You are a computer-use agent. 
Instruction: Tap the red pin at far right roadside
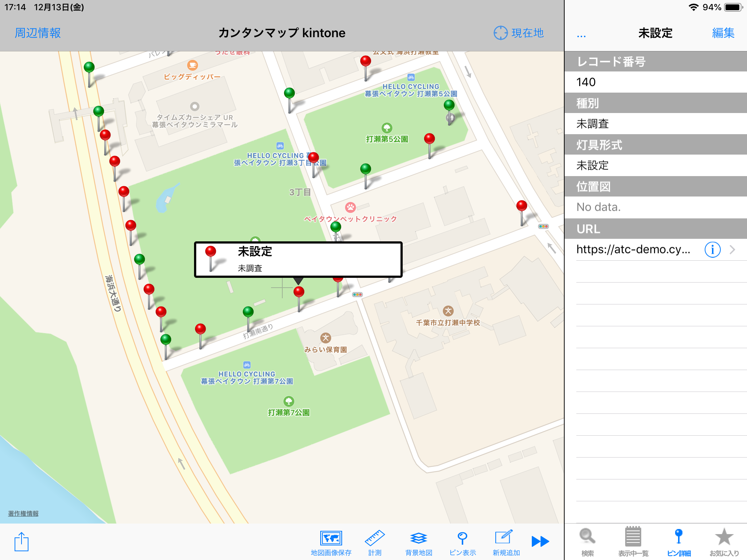coord(522,206)
